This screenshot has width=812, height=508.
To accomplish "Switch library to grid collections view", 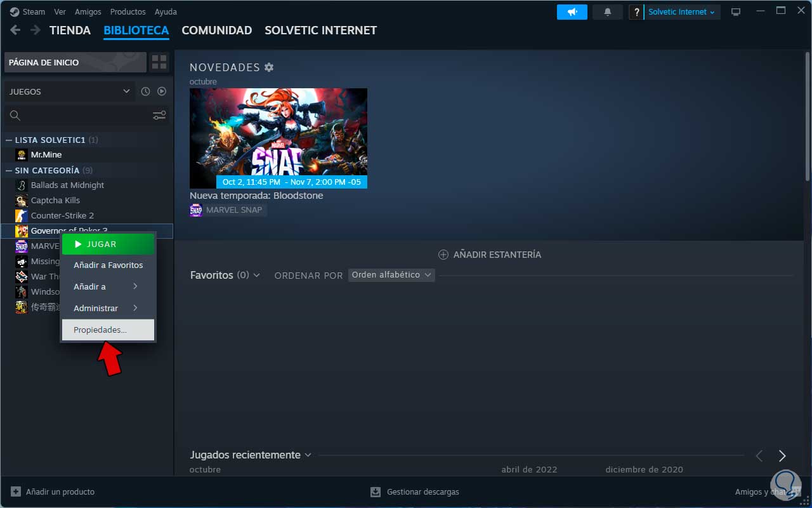I will click(x=159, y=62).
